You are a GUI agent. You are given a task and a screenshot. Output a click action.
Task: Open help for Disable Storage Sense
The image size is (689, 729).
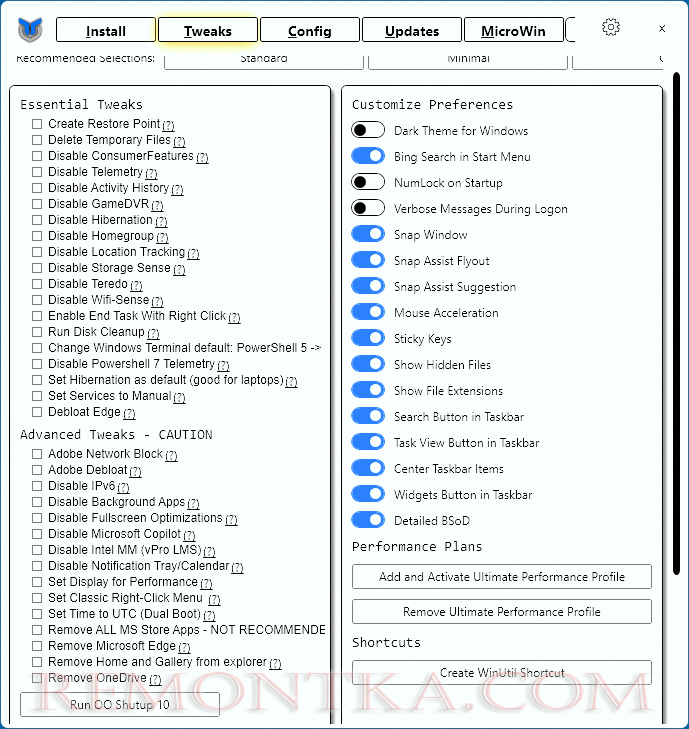[179, 269]
